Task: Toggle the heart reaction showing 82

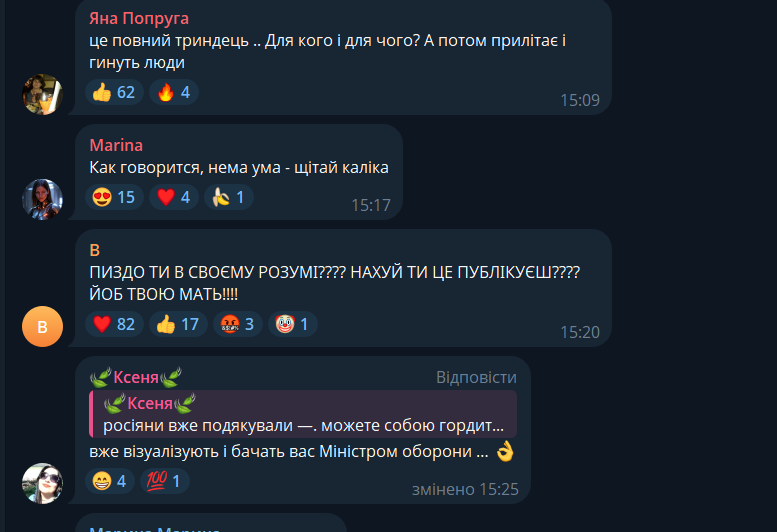Action: coord(114,324)
